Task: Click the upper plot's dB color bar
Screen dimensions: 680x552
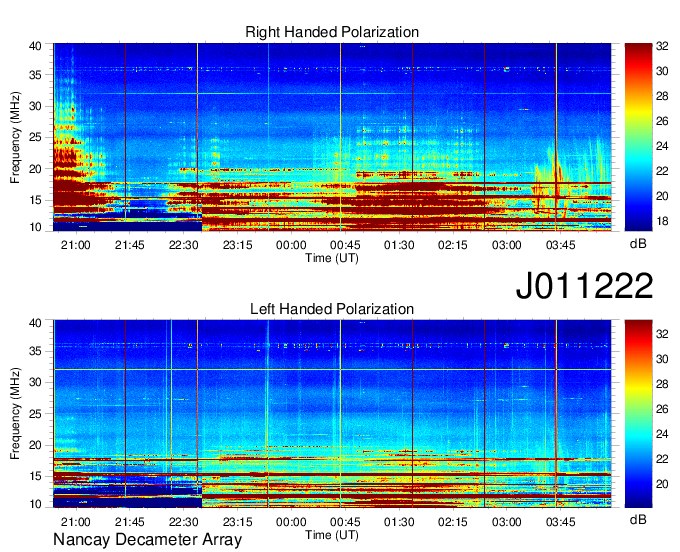Action: [x=638, y=137]
